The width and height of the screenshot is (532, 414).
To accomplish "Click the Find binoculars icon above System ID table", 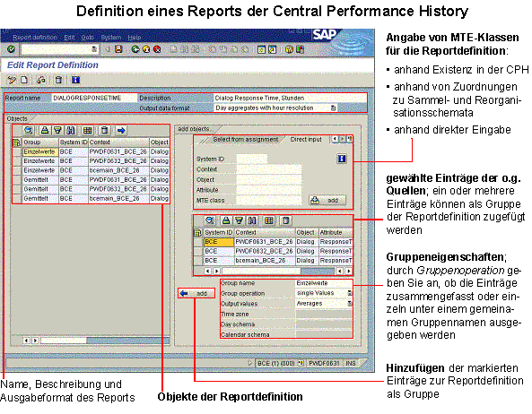I will coord(252,221).
